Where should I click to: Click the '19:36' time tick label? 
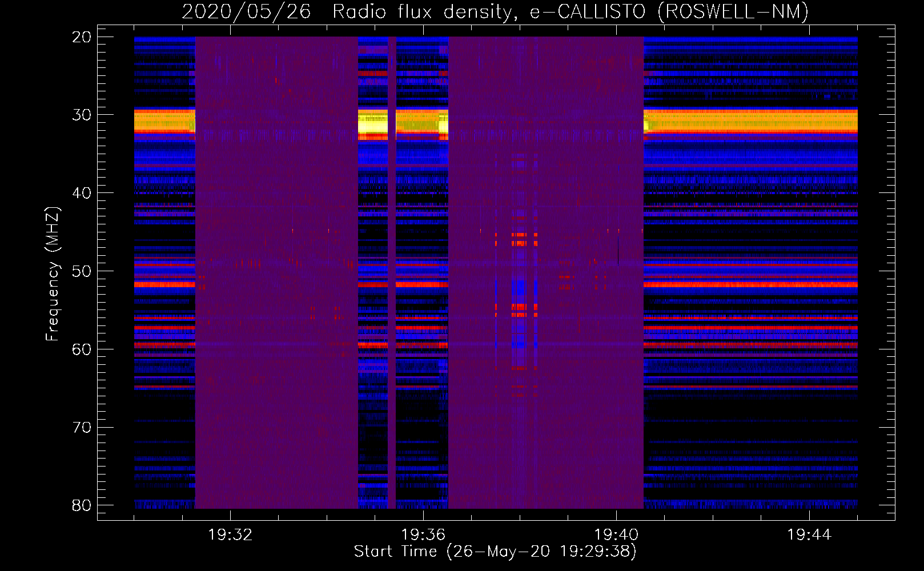coord(423,535)
